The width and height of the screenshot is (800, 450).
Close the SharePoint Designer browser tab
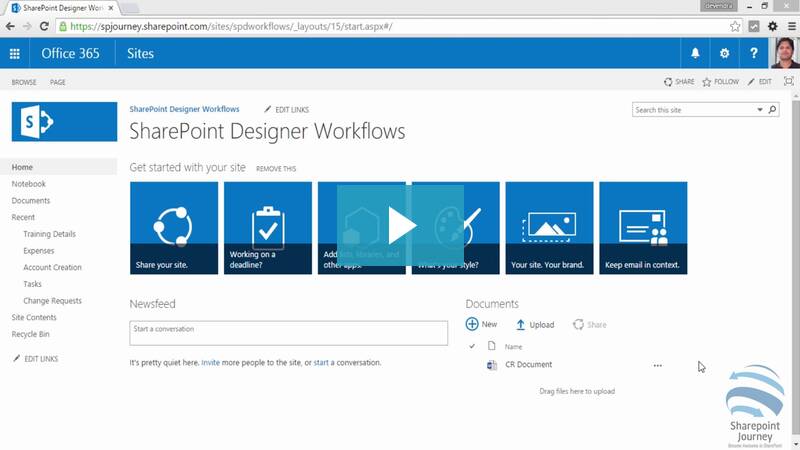pyautogui.click(x=111, y=8)
